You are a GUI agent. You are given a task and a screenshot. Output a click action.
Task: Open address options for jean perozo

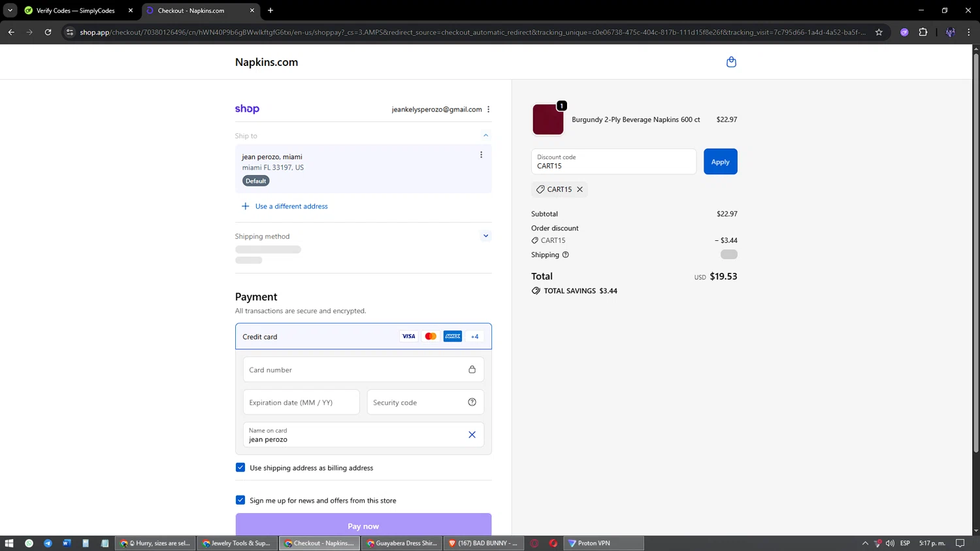[x=482, y=155]
